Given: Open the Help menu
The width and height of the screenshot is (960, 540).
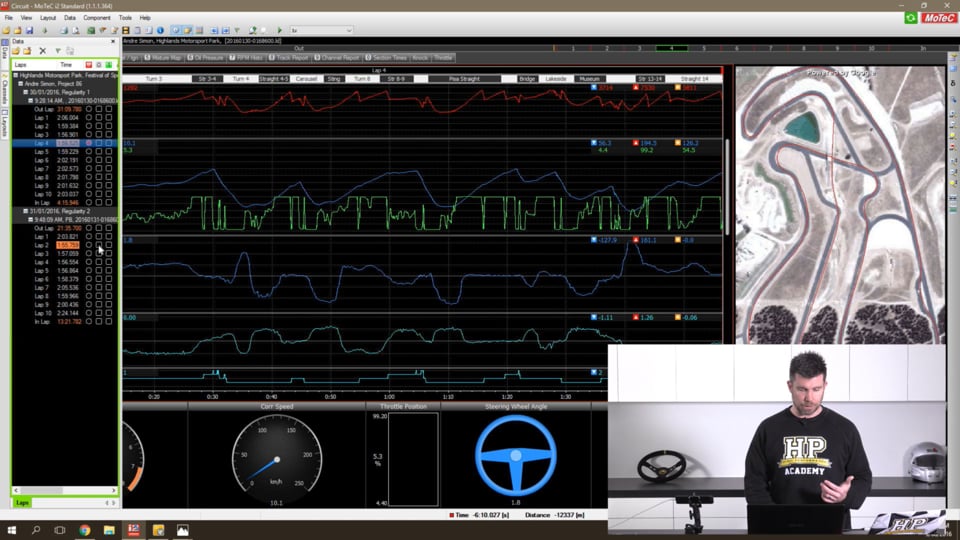Looking at the screenshot, I should pyautogui.click(x=145, y=18).
